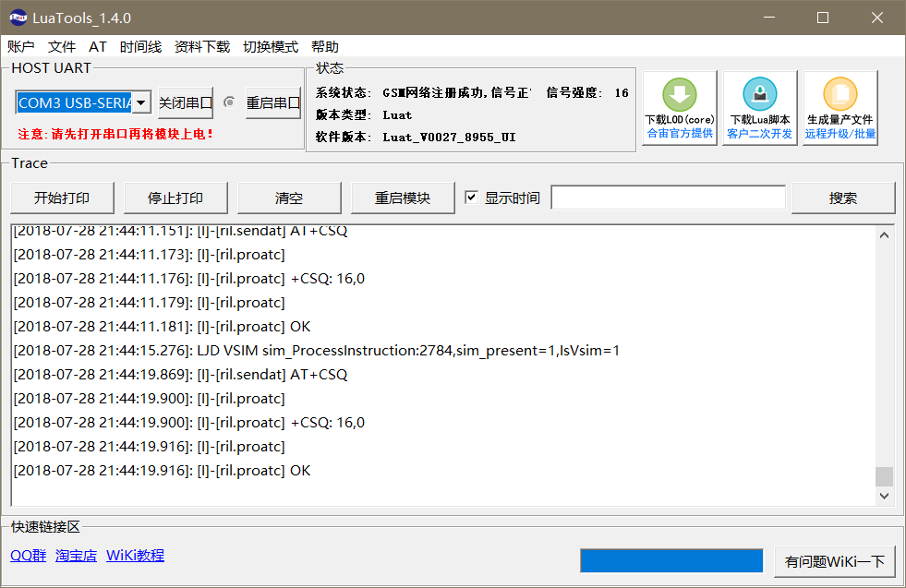Minimize the LuaTools window
The image size is (906, 588).
point(769,18)
